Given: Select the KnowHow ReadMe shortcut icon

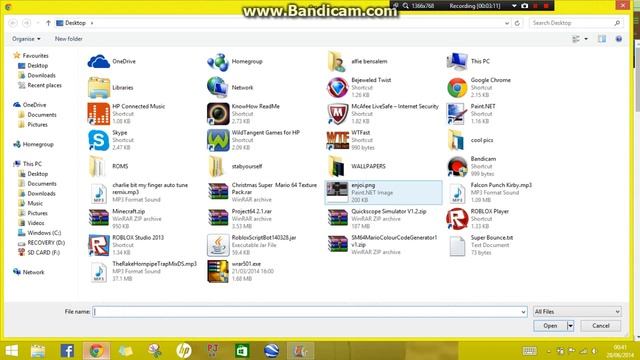Looking at the screenshot, I should [218, 114].
